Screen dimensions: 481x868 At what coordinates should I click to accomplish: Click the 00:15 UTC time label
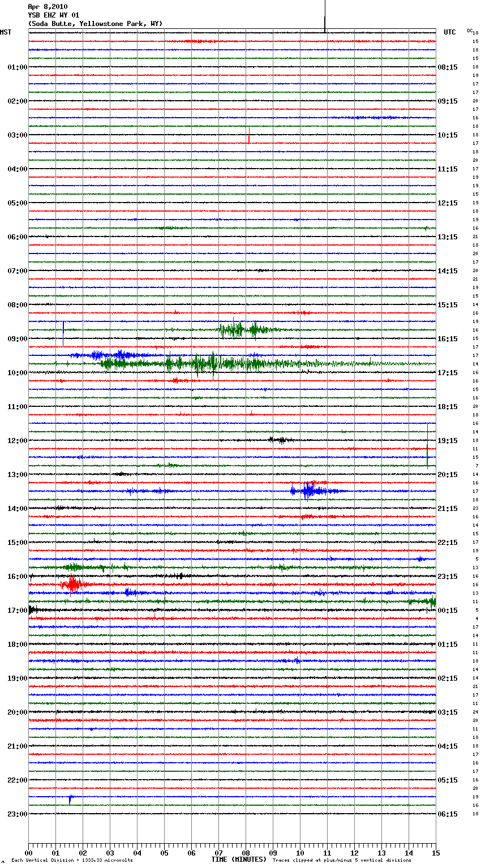[x=448, y=611]
